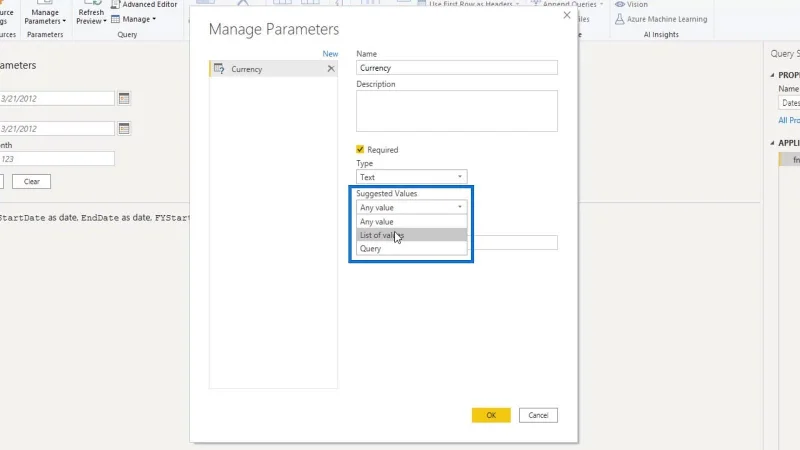This screenshot has width=800, height=450.
Task: Focus the Description text area
Action: 457,111
